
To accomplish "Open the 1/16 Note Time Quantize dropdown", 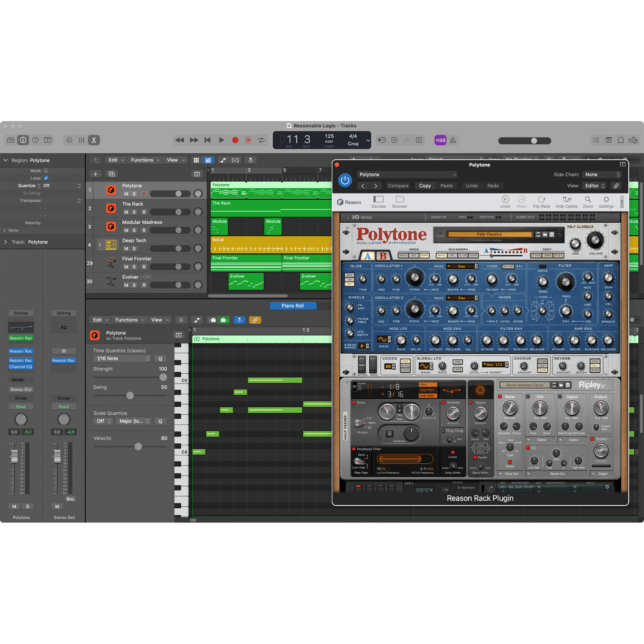I will (122, 358).
